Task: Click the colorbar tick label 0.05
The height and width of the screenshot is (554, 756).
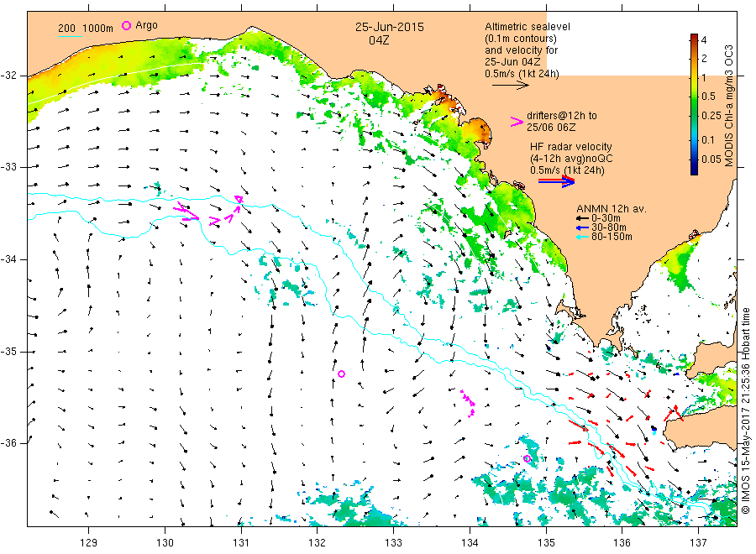Action: (x=711, y=159)
